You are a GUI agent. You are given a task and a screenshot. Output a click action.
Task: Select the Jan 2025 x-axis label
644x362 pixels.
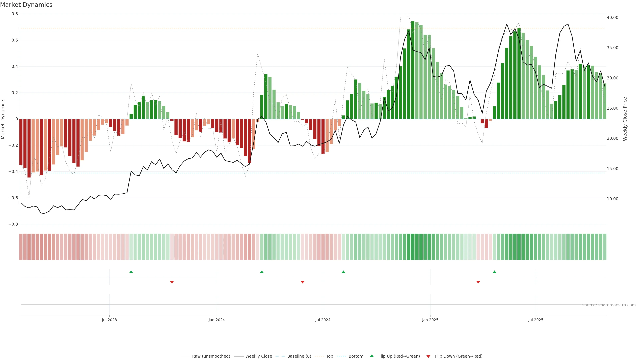tap(430, 320)
